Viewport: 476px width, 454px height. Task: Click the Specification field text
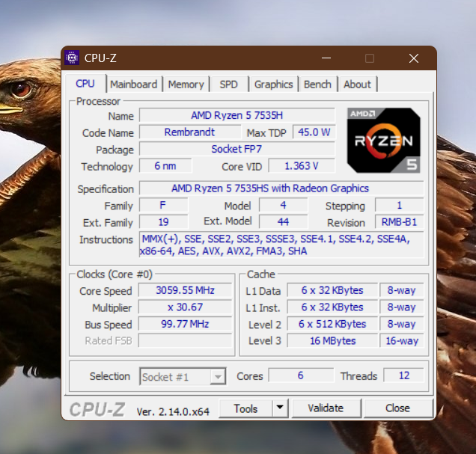281,188
